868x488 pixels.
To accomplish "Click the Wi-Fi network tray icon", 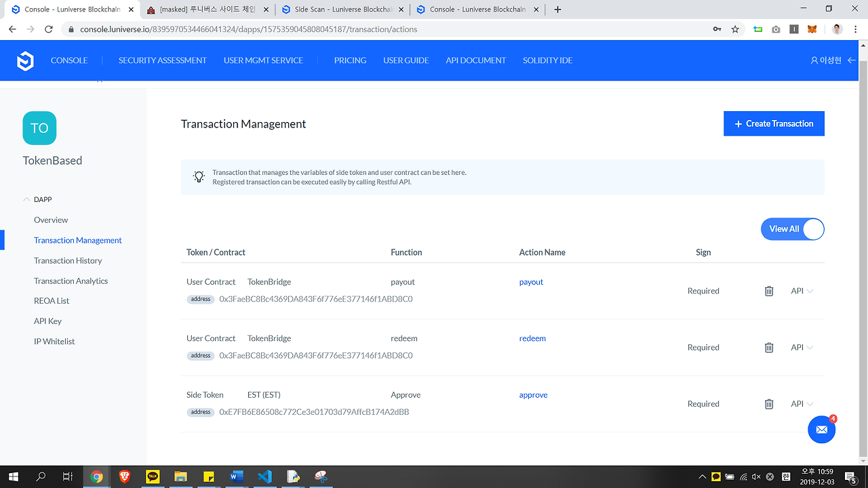I will 743,476.
